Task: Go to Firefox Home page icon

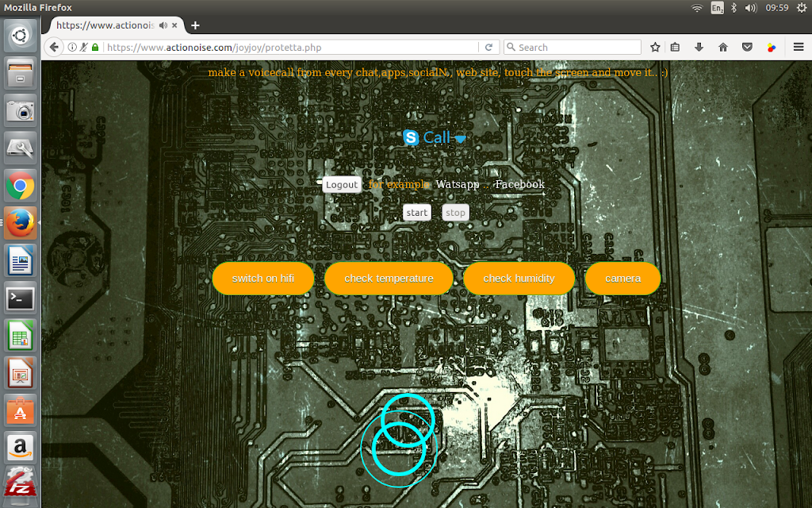Action: pyautogui.click(x=723, y=47)
